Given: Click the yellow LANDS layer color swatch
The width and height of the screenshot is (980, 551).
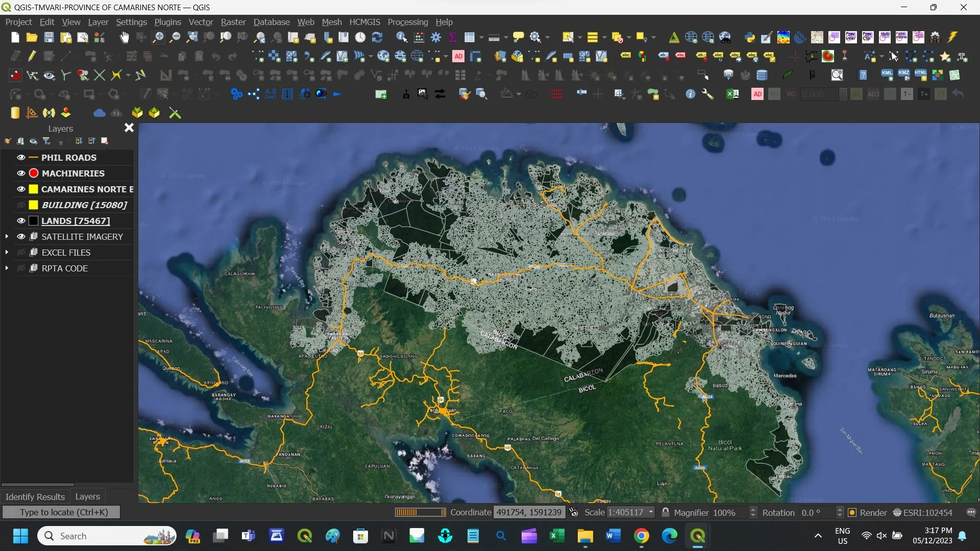Looking at the screenshot, I should pos(34,221).
